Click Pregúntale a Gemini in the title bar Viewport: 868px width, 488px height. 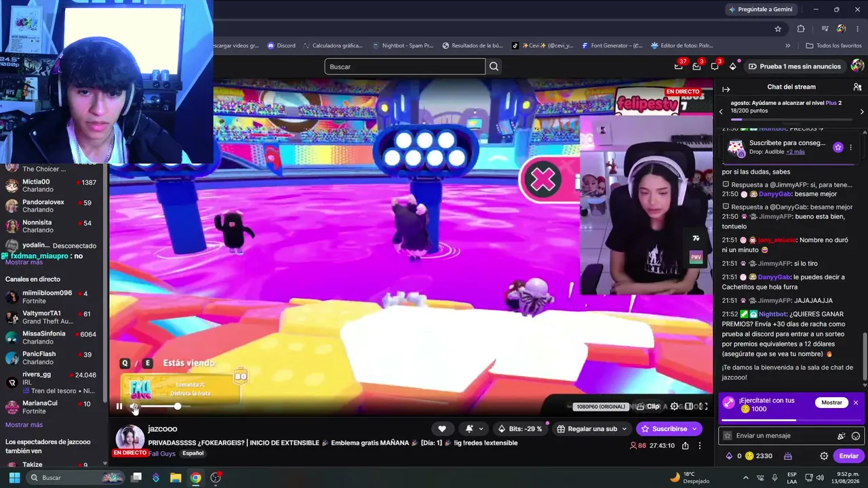pyautogui.click(x=760, y=9)
